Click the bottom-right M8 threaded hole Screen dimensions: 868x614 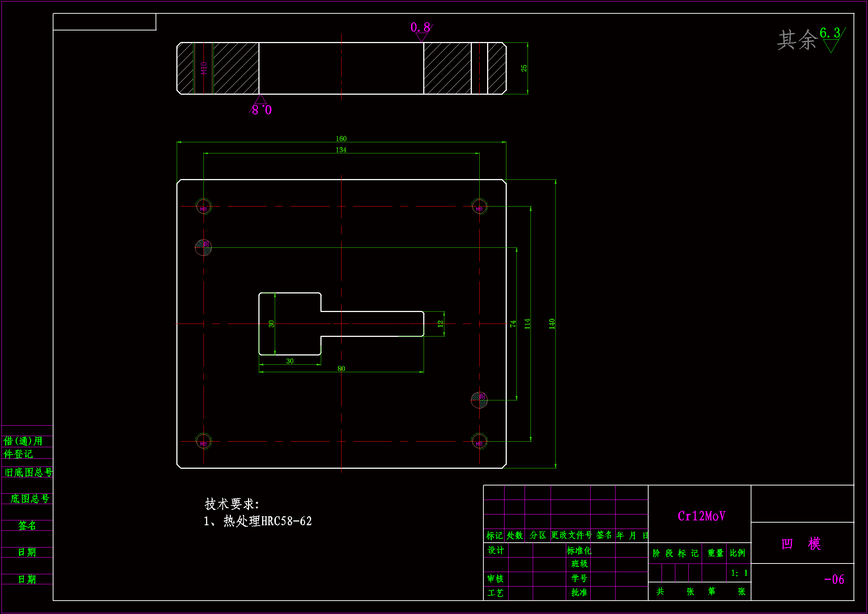[479, 441]
